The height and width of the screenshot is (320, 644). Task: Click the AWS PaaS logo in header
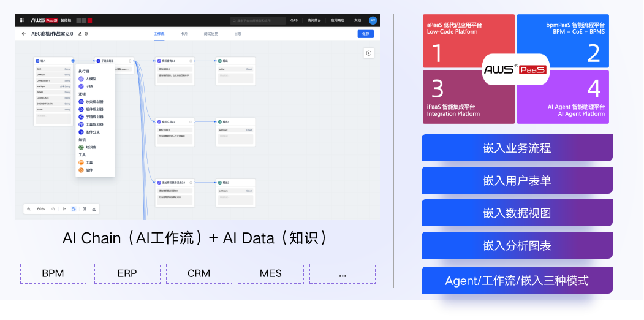point(44,20)
